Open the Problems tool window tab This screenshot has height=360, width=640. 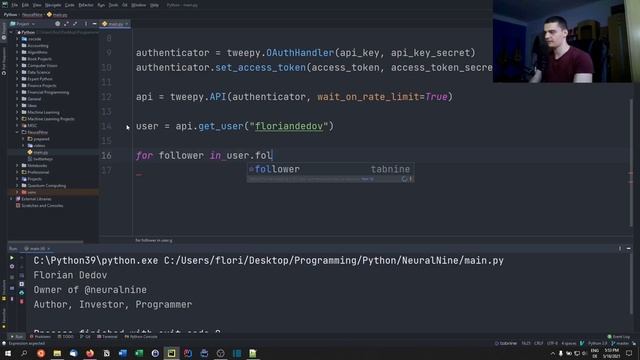tap(40, 337)
